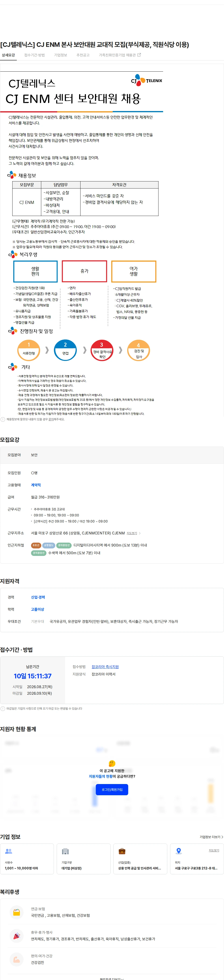Click 경의중앙선 badge beside 디지털미디어시티역
This screenshot has width=224, height=980.
64,545
